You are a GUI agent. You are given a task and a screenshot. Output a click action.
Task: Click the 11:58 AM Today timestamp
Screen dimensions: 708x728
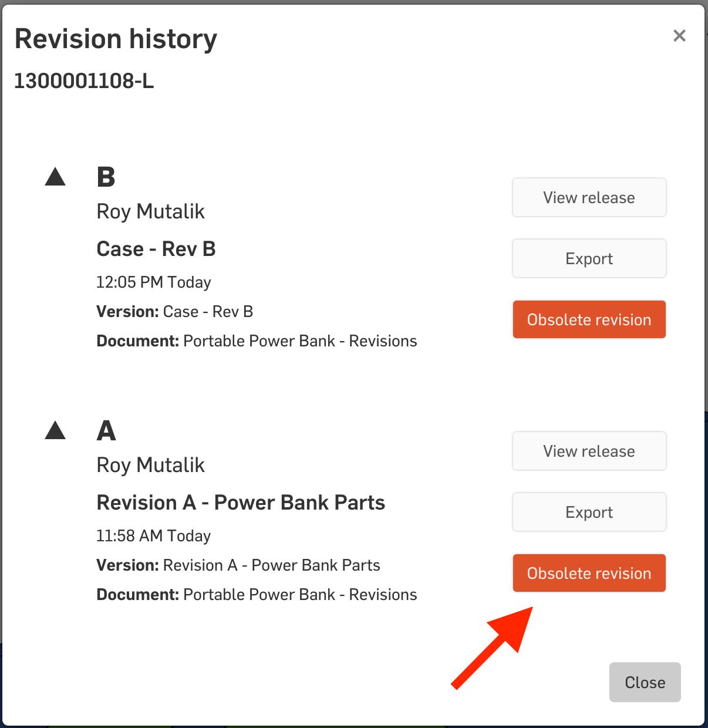click(154, 536)
